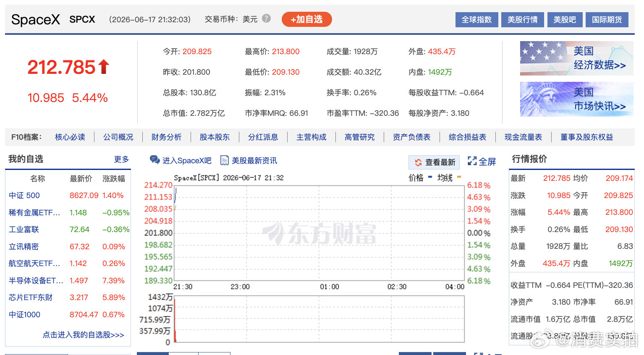Open the 美国经济数据 banner

pos(576,58)
